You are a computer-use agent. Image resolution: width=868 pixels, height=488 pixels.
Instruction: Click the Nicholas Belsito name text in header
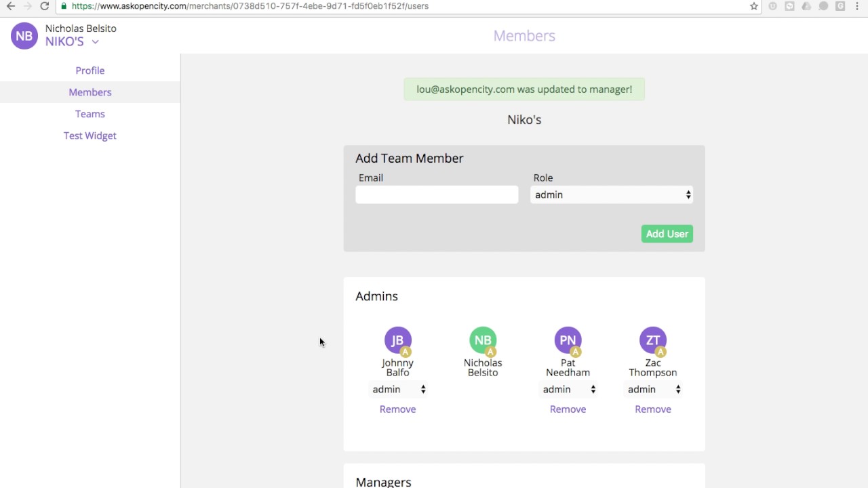(81, 28)
